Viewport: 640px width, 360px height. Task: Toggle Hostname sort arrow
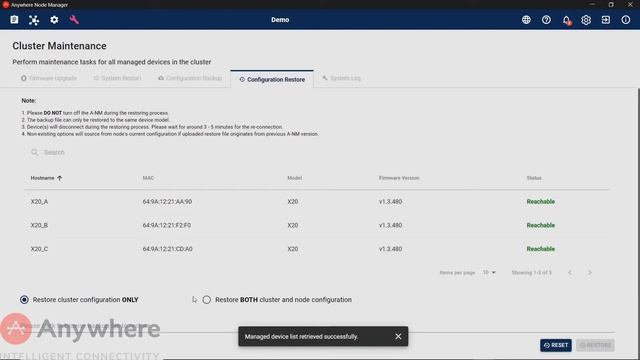point(60,178)
